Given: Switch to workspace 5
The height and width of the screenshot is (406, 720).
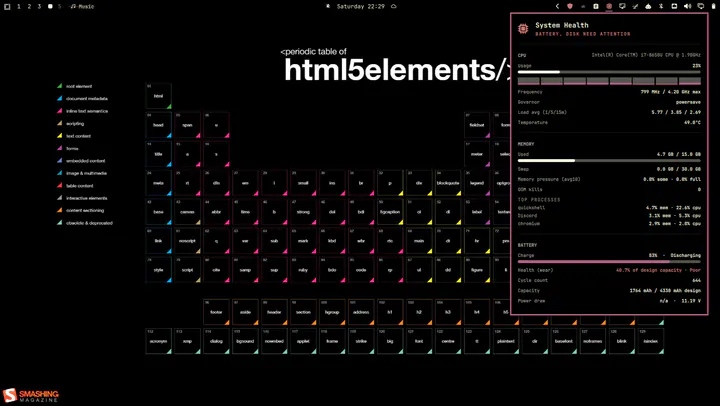Looking at the screenshot, I should pyautogui.click(x=60, y=6).
